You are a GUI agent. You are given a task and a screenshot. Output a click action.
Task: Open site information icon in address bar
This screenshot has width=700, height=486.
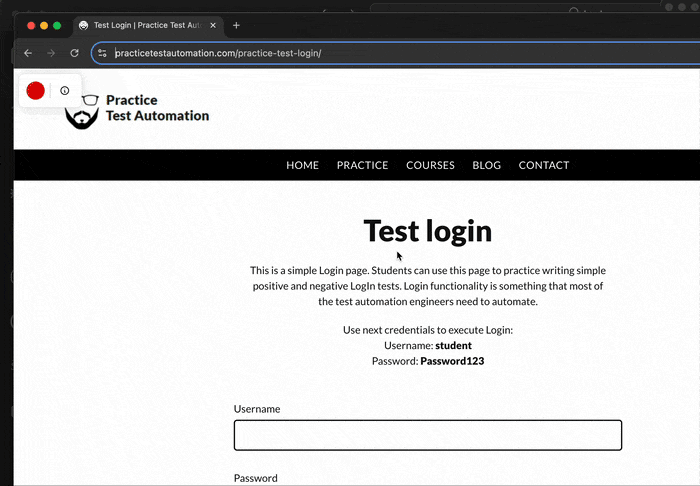pos(102,53)
